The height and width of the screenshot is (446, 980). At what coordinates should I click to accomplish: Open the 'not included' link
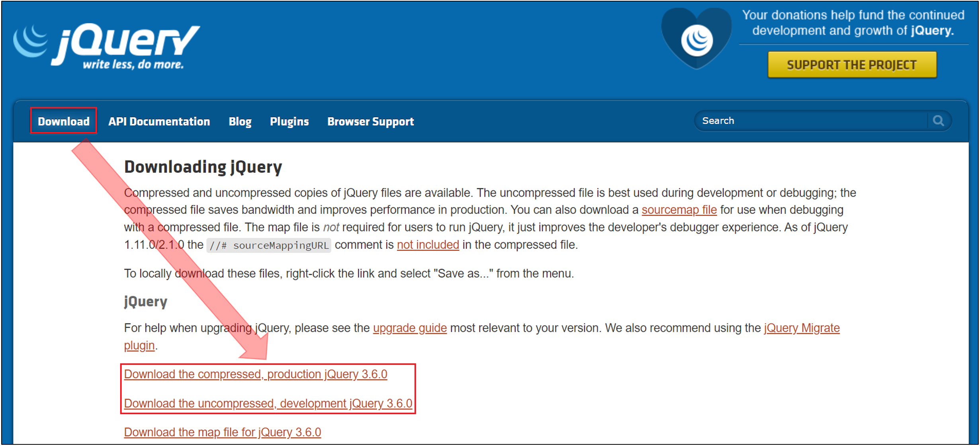coord(428,245)
